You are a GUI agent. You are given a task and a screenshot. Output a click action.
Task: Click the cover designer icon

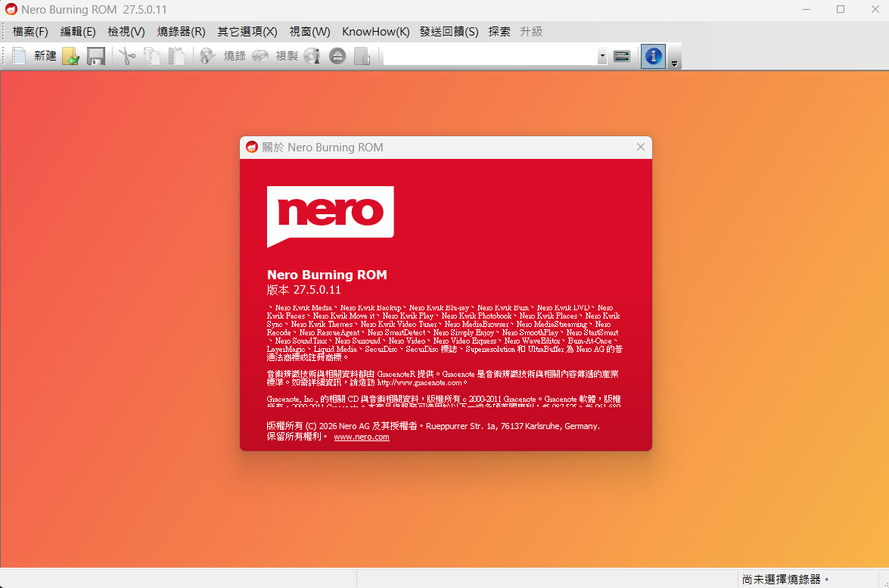[362, 55]
